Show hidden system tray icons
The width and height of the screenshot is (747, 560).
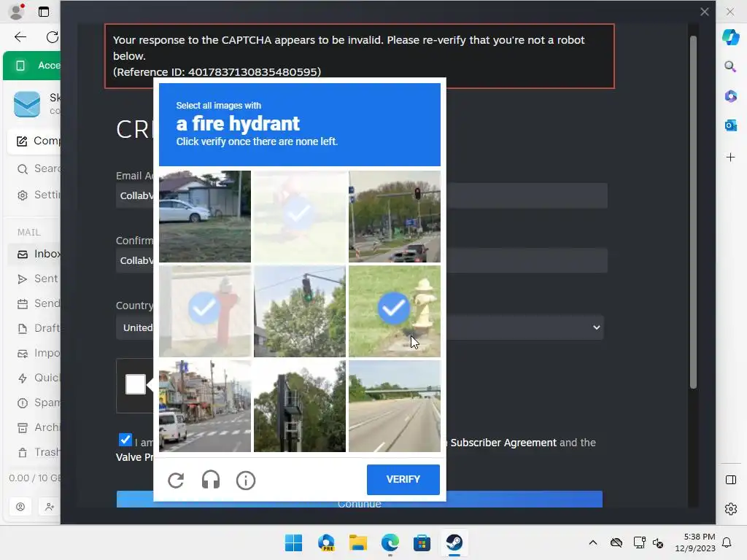click(592, 542)
